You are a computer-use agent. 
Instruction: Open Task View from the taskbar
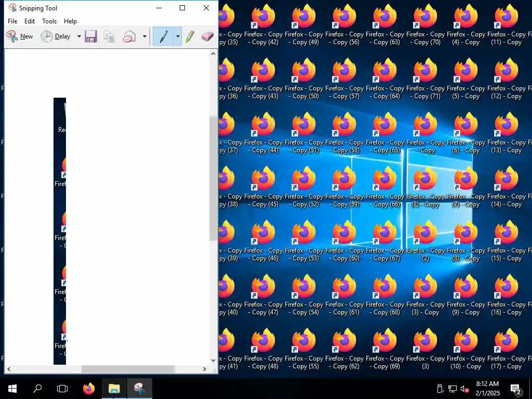click(x=62, y=389)
